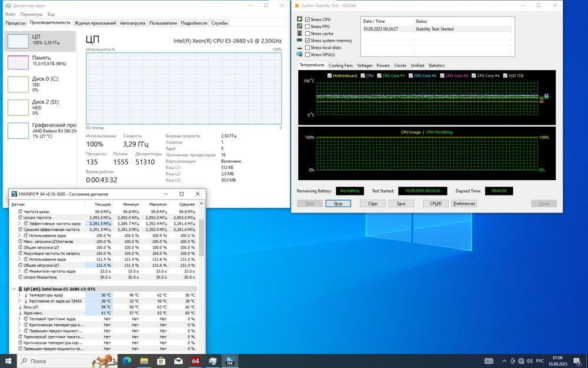The width and height of the screenshot is (588, 368).
Task: Click the Stress GPU(s) monitor icon
Action: pyautogui.click(x=299, y=54)
